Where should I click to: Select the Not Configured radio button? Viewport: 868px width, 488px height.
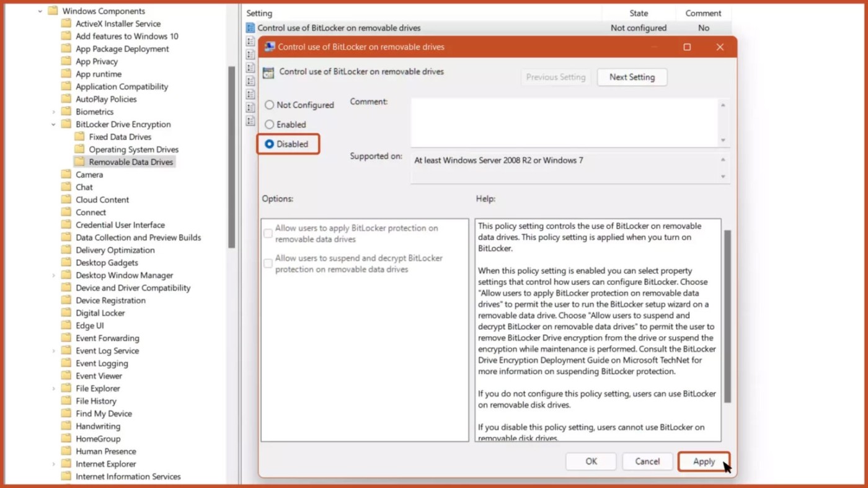270,105
